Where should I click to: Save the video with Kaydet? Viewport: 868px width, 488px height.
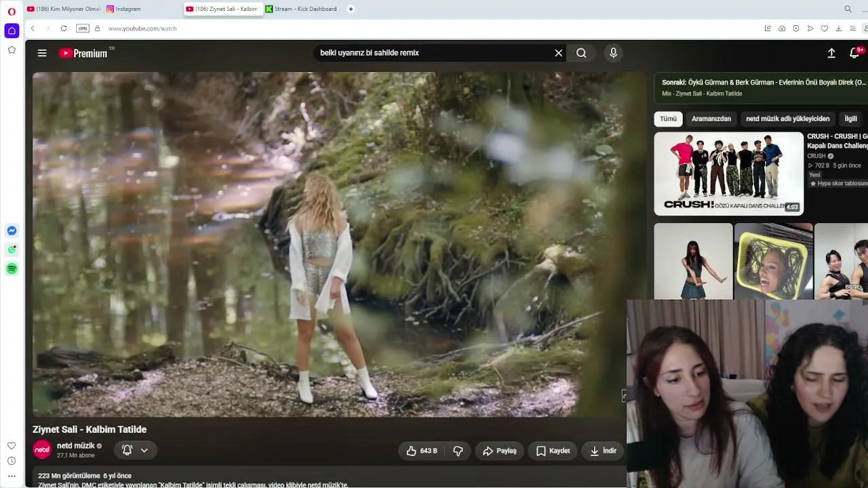(553, 451)
